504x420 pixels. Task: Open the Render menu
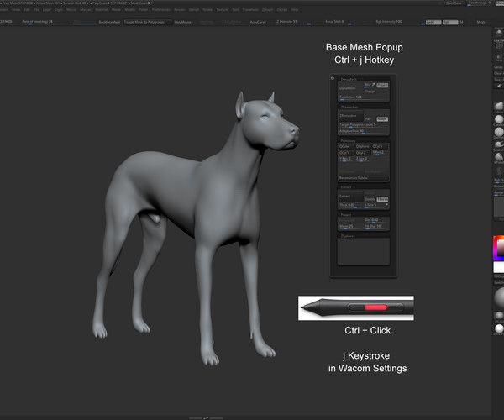(x=180, y=9)
